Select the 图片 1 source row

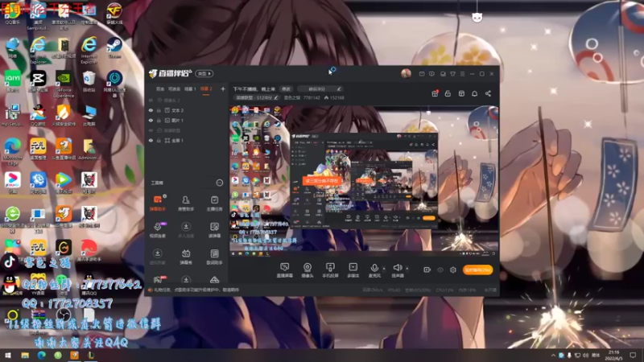(187, 120)
